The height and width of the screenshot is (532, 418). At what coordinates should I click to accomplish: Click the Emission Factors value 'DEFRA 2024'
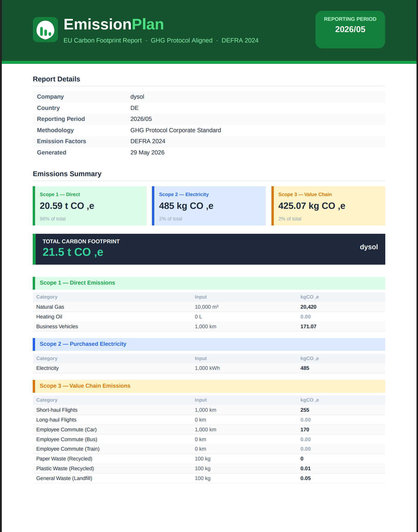(x=148, y=141)
